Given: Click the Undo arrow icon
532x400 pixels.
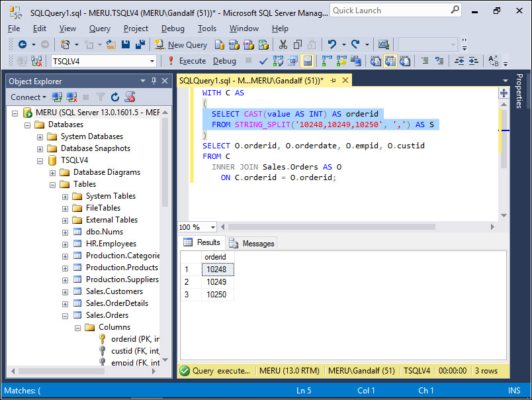Looking at the screenshot, I should tap(332, 44).
